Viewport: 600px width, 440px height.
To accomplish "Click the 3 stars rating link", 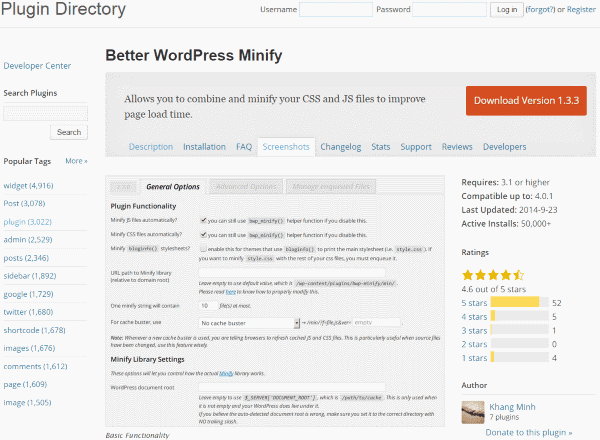I will click(474, 331).
